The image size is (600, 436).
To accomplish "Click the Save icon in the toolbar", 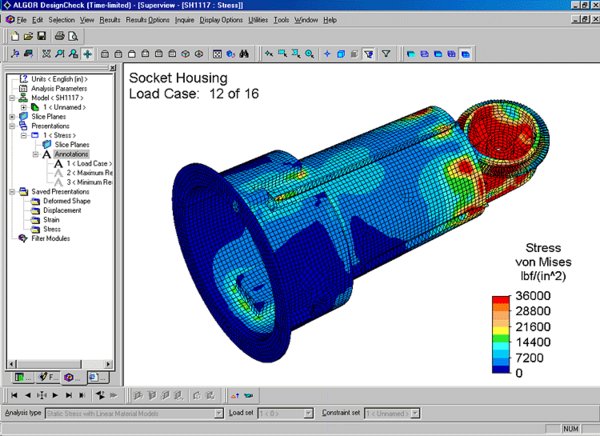I will tap(43, 35).
